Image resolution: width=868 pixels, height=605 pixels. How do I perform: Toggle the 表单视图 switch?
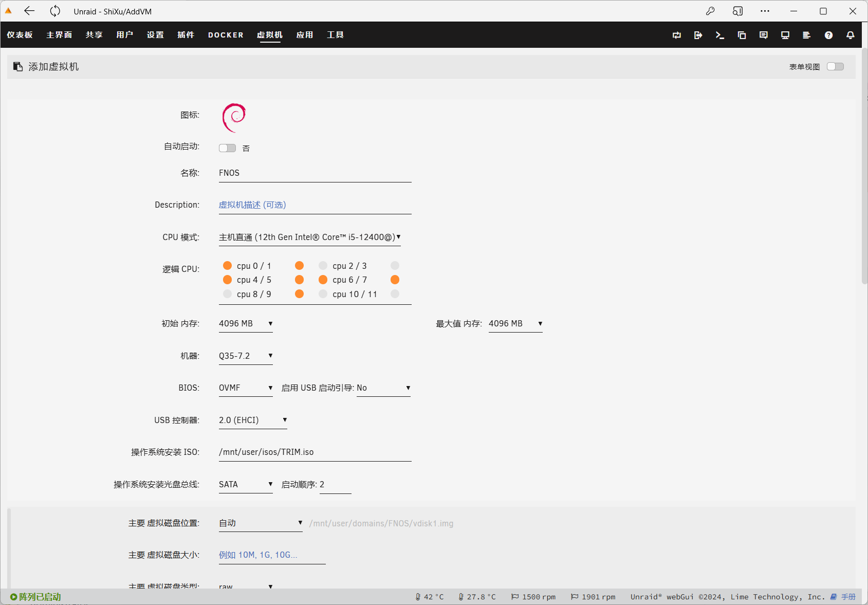[x=835, y=66]
